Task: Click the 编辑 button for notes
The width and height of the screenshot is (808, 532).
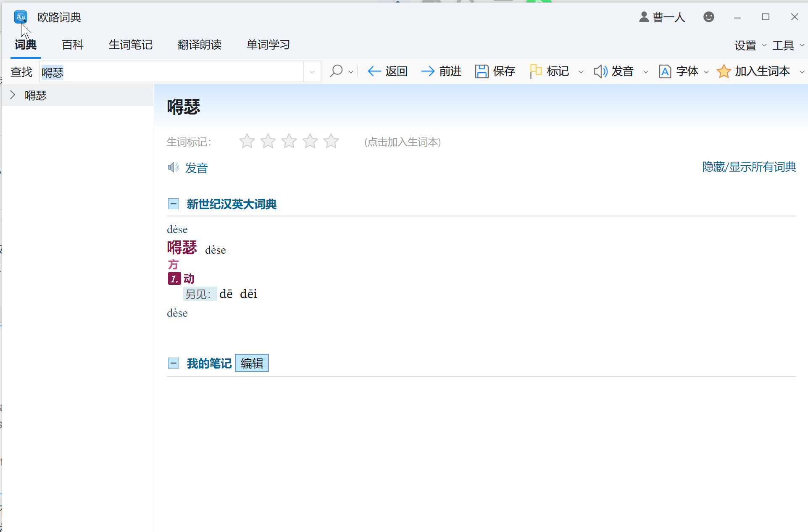Action: click(x=252, y=363)
